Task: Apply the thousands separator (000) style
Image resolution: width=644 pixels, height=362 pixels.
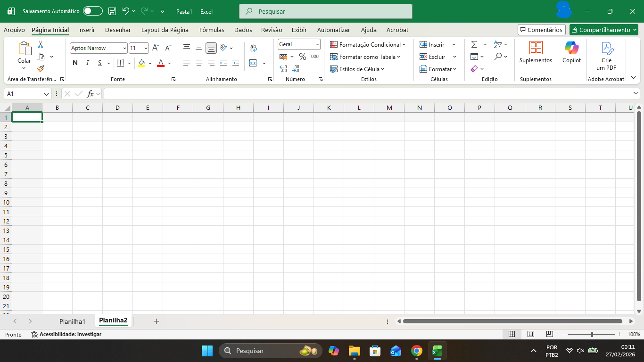Action: click(315, 57)
